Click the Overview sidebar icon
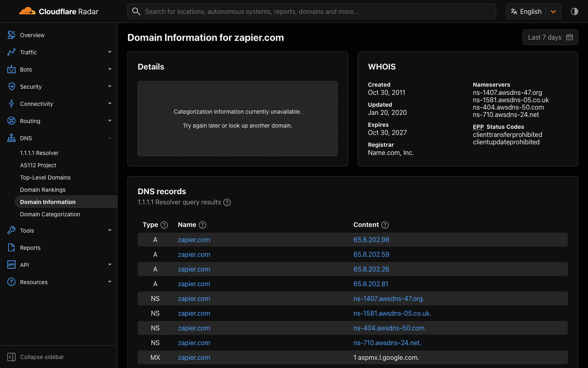The image size is (588, 368). (11, 35)
